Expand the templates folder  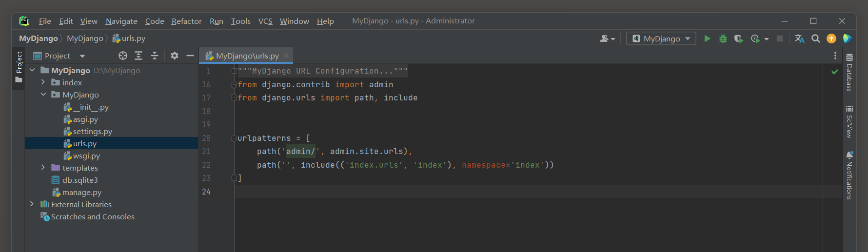click(43, 168)
